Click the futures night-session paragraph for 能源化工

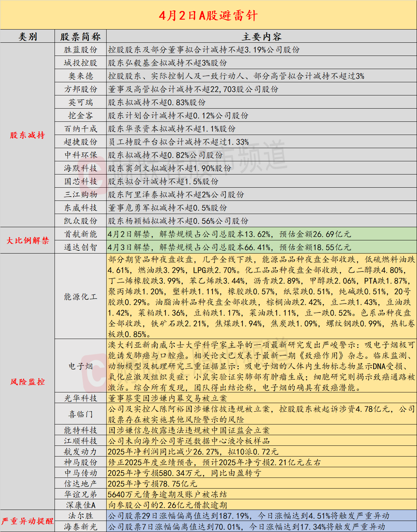click(x=262, y=297)
